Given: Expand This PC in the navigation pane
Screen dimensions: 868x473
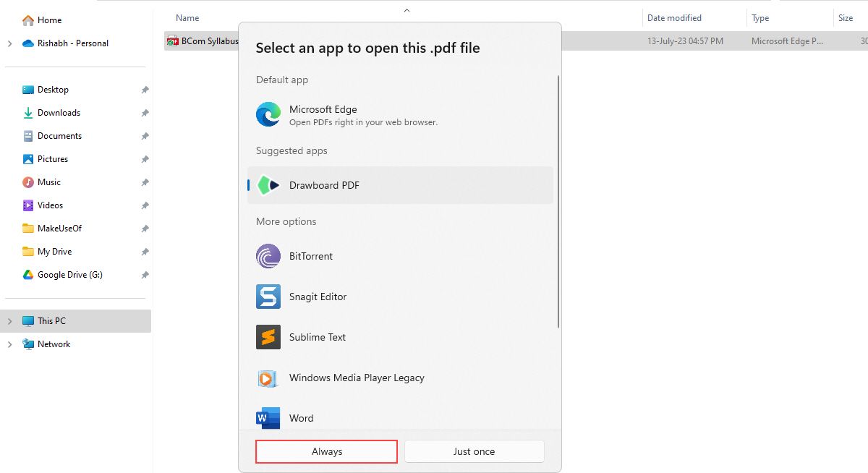Looking at the screenshot, I should [x=10, y=320].
